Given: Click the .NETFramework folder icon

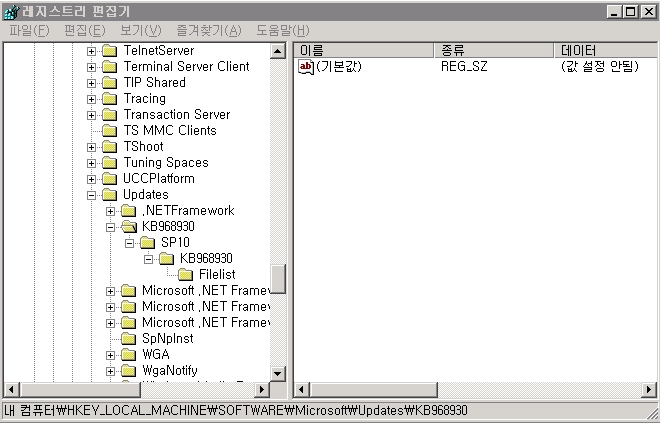Looking at the screenshot, I should click(128, 211).
